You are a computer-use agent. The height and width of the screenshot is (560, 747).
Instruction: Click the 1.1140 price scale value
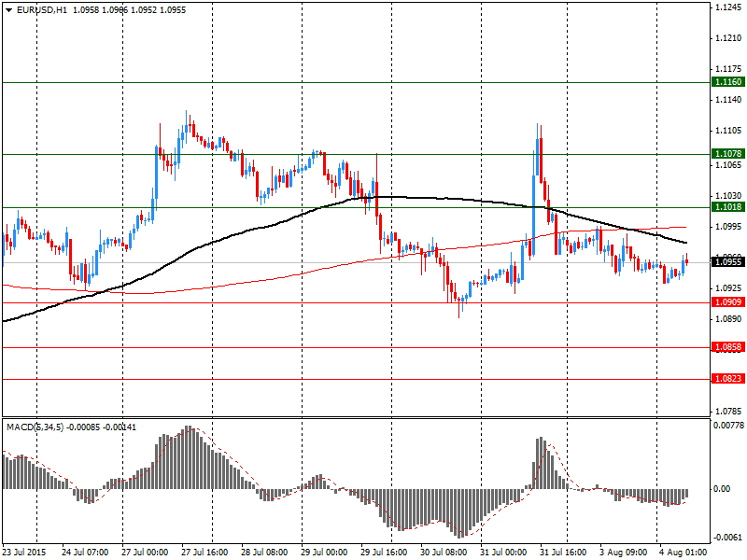pos(728,100)
